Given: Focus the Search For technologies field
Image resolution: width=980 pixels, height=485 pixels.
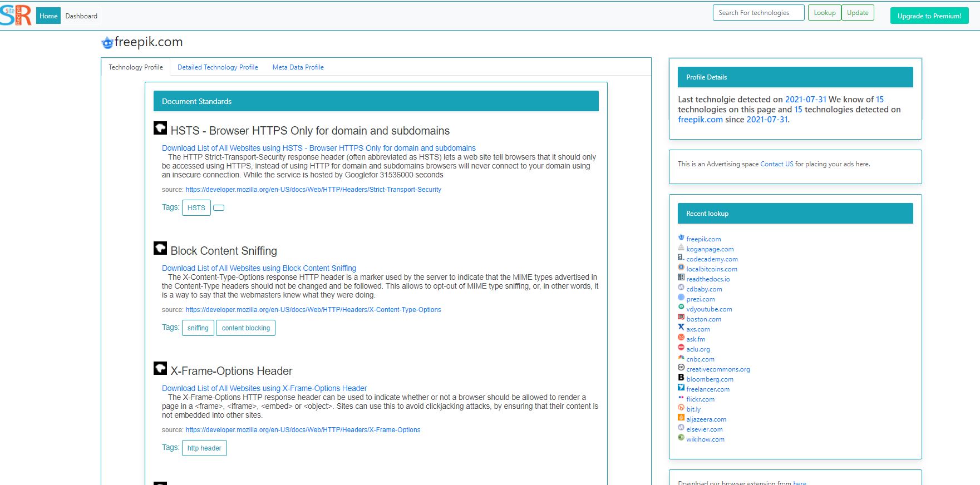Looking at the screenshot, I should tap(759, 13).
